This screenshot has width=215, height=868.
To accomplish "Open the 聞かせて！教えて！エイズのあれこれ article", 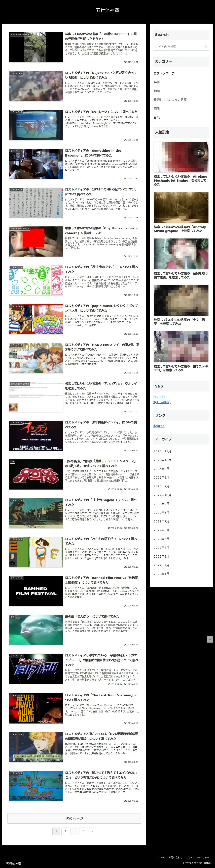I will [101, 775].
